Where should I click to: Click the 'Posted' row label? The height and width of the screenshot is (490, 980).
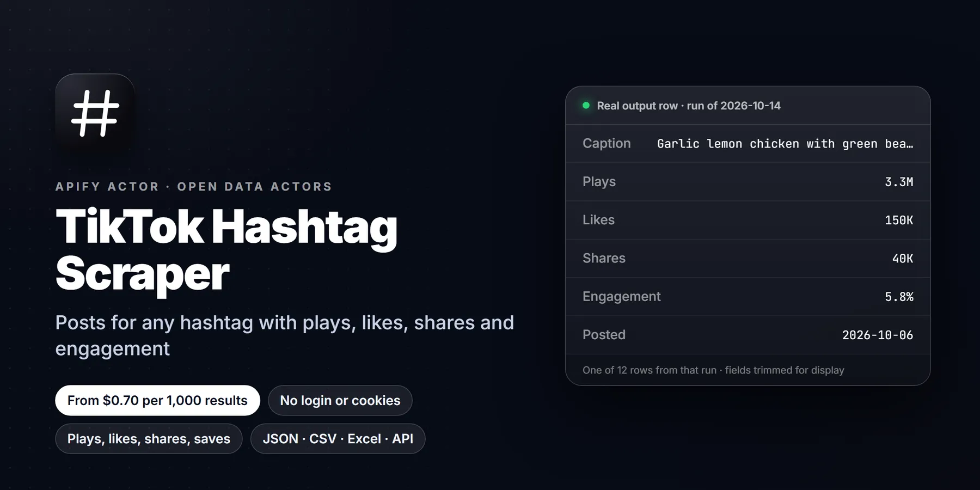[x=604, y=335]
